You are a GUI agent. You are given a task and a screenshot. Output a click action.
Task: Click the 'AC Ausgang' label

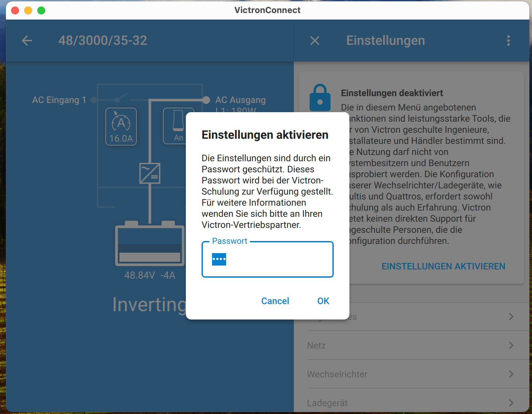tap(240, 100)
